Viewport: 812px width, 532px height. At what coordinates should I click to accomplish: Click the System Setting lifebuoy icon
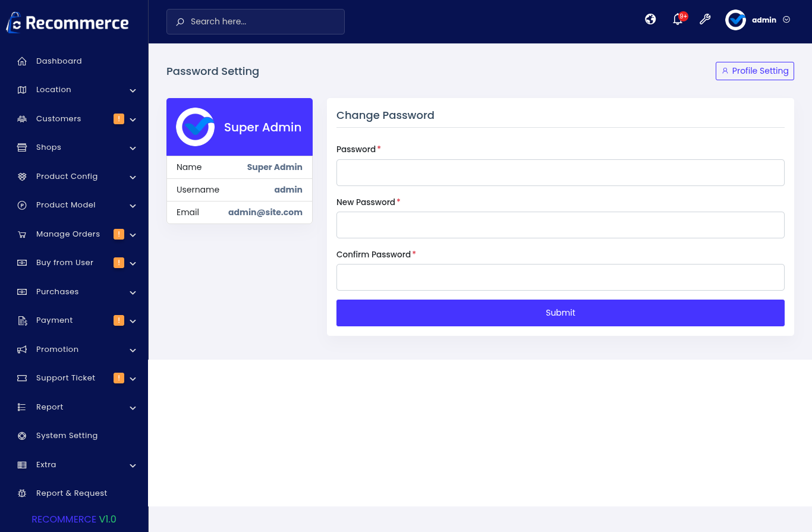pos(22,436)
